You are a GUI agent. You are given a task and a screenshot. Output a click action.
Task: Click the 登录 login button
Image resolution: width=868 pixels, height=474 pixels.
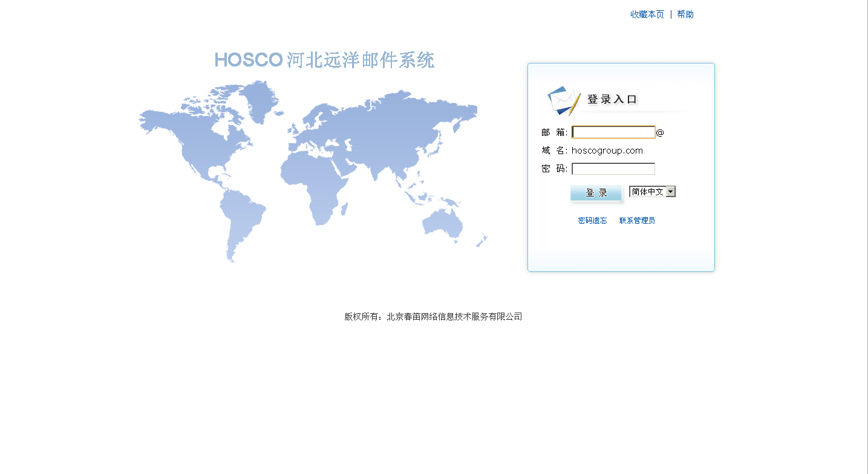[x=596, y=193]
